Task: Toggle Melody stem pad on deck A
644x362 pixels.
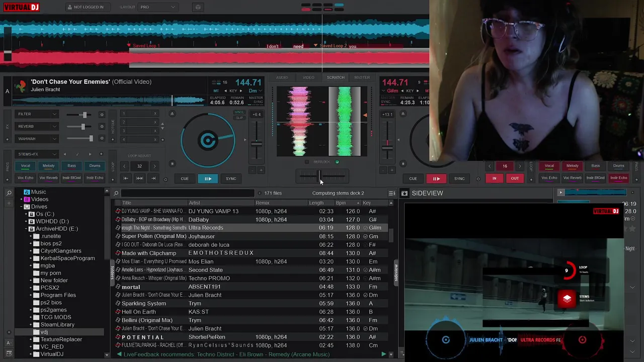Action: [48, 166]
